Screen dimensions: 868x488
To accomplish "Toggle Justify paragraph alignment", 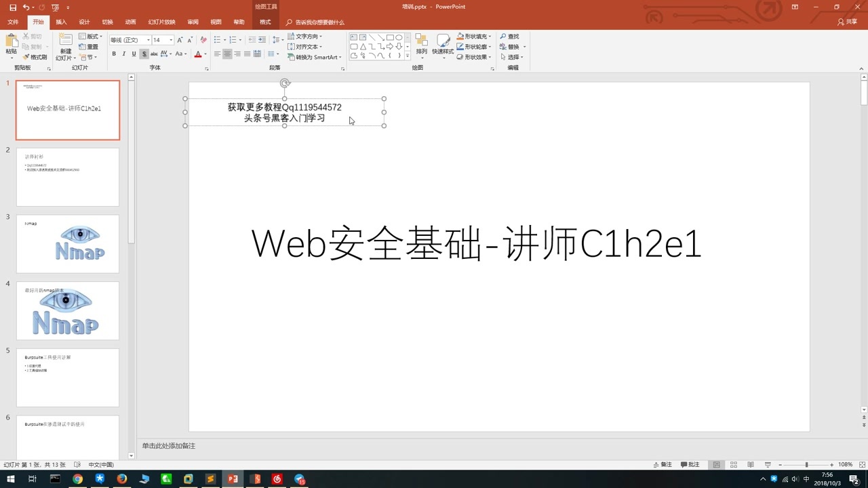I will (247, 54).
